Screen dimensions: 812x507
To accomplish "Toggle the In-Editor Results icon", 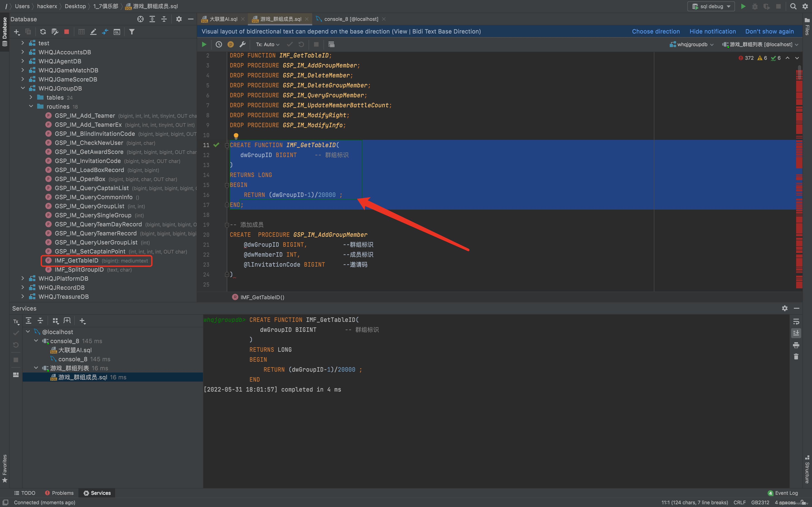I will [331, 44].
